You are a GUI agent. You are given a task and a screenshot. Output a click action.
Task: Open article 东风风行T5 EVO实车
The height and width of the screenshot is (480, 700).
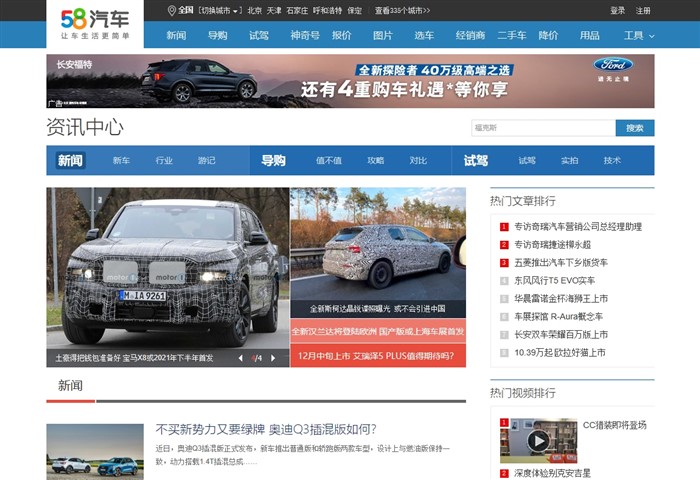[554, 280]
